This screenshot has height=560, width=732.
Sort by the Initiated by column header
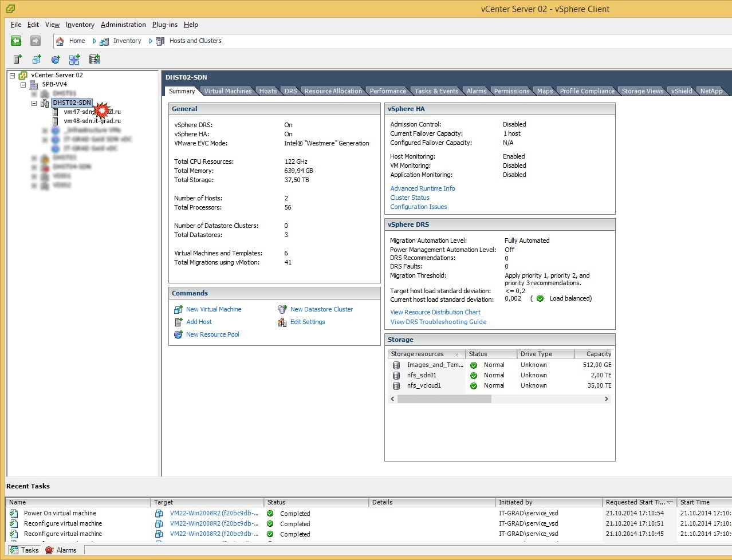click(549, 502)
